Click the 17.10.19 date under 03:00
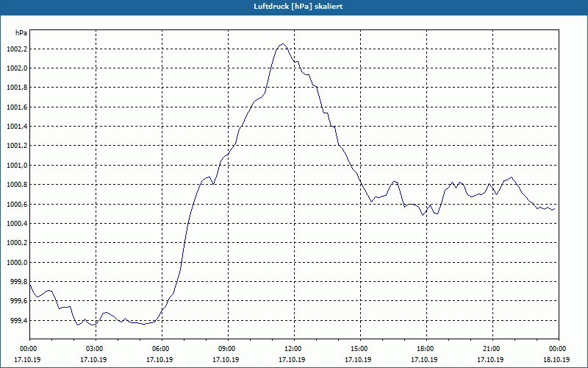This screenshot has height=368, width=588. [94, 359]
